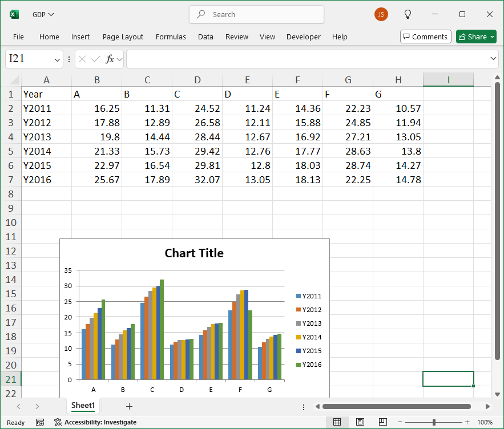Screen dimensions: 504x429
Task: Open the Developer ribbon tab
Action: point(303,37)
